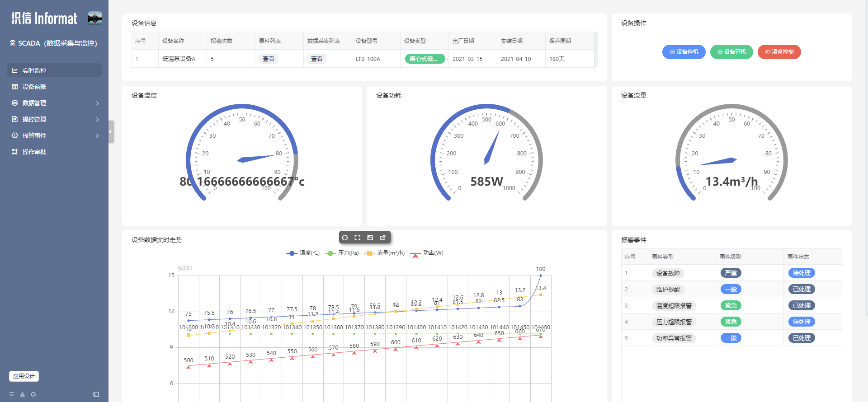868x402 pixels.
Task: Open chart in new window icon
Action: (x=383, y=238)
